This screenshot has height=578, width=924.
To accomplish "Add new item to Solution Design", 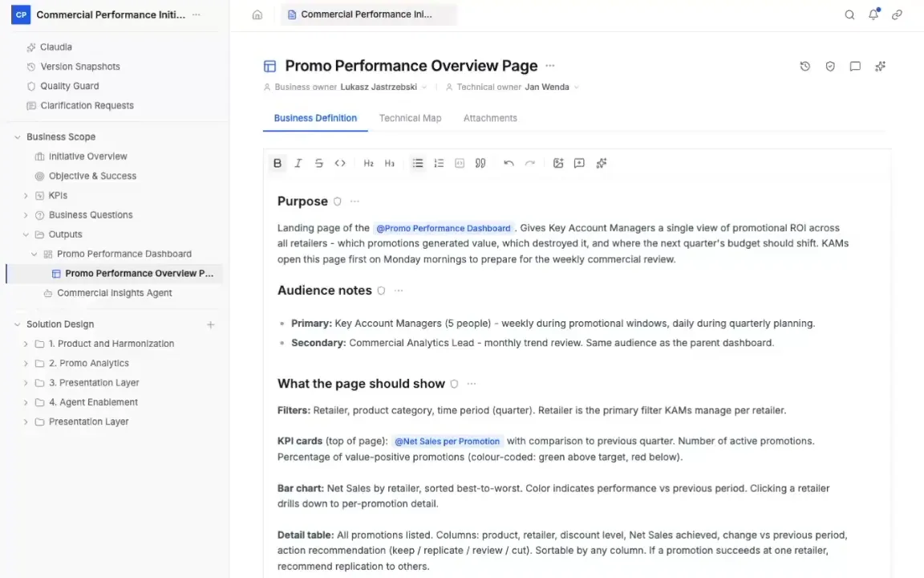I will tap(210, 324).
